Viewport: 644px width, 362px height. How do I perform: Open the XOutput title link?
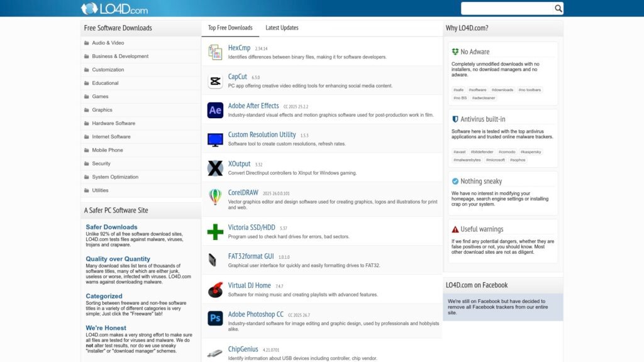(x=239, y=164)
